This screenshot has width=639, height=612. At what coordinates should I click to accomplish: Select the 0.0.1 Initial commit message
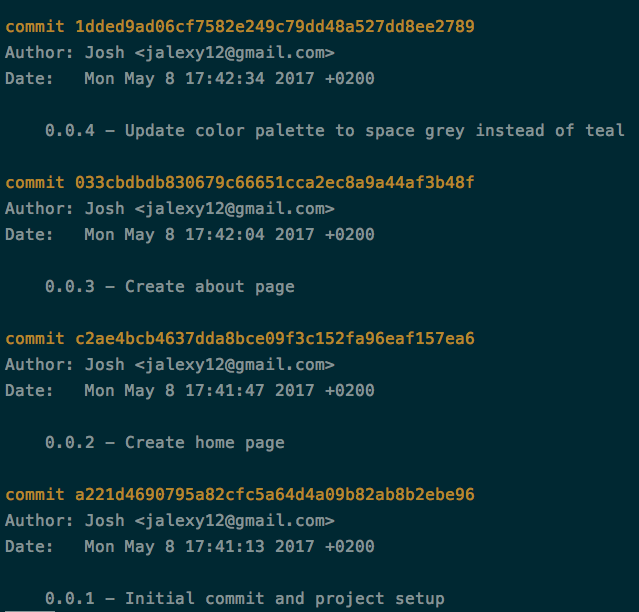coord(245,598)
